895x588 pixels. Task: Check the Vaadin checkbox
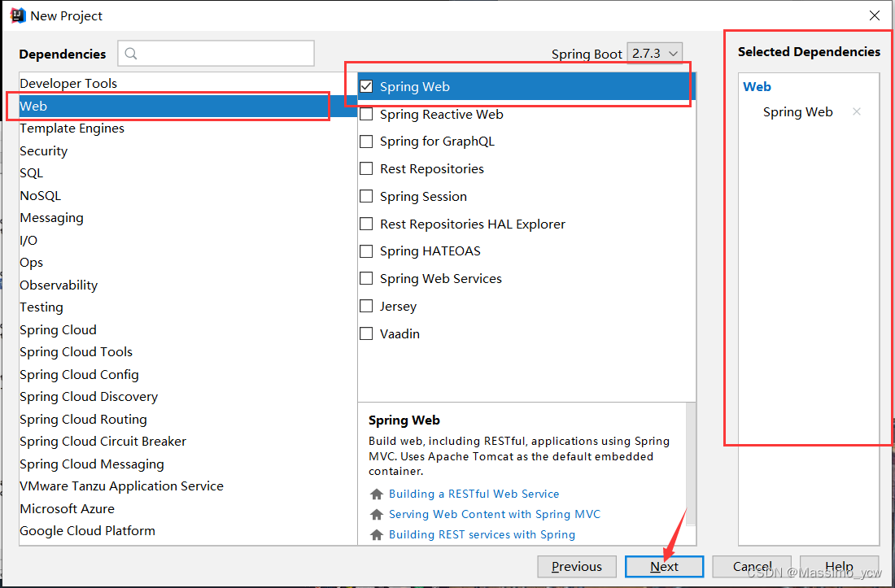[x=366, y=333]
